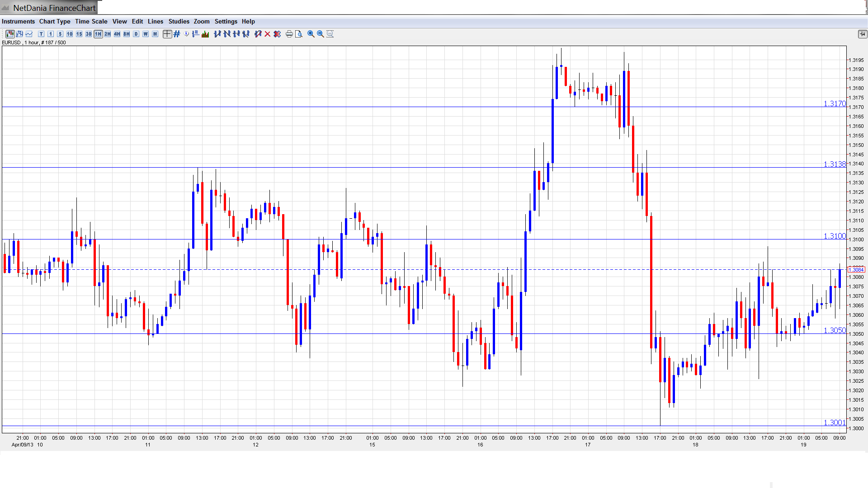Toggle chart grid lines icon

tap(177, 34)
